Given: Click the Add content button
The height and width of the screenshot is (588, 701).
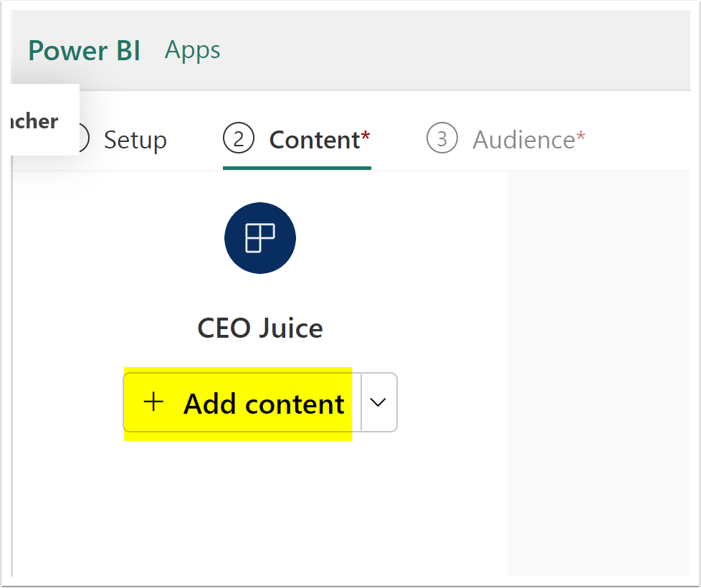Looking at the screenshot, I should pyautogui.click(x=242, y=402).
